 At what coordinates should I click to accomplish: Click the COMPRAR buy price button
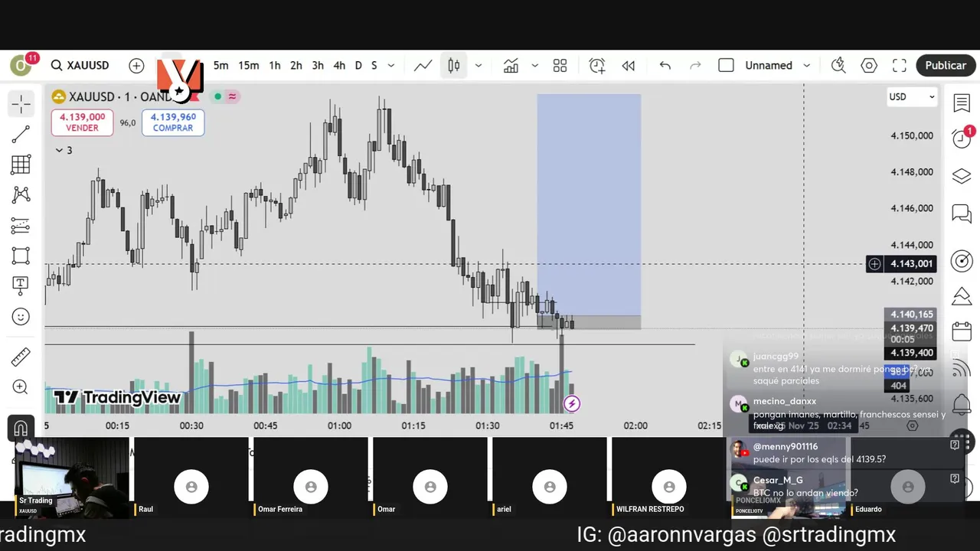point(173,122)
